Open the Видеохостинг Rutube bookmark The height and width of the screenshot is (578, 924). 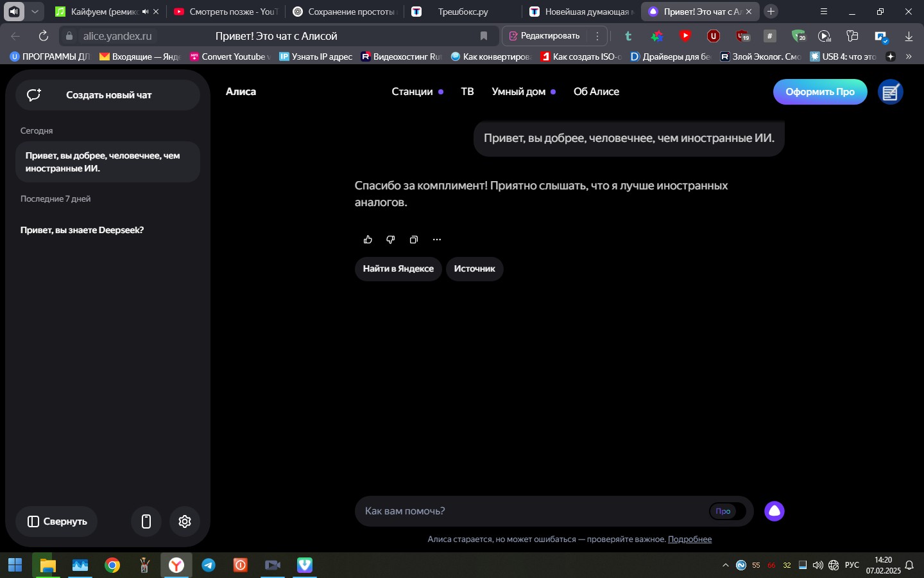402,57
